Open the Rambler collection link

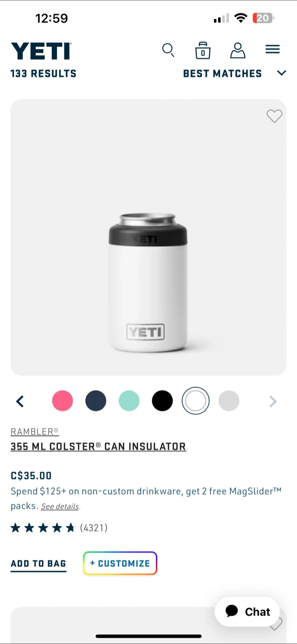click(35, 432)
